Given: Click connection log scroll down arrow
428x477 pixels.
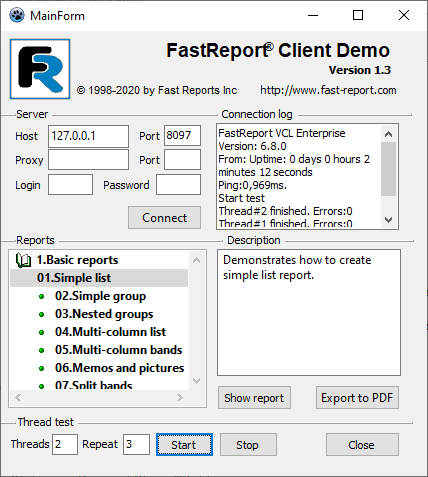Looking at the screenshot, I should pyautogui.click(x=388, y=220).
